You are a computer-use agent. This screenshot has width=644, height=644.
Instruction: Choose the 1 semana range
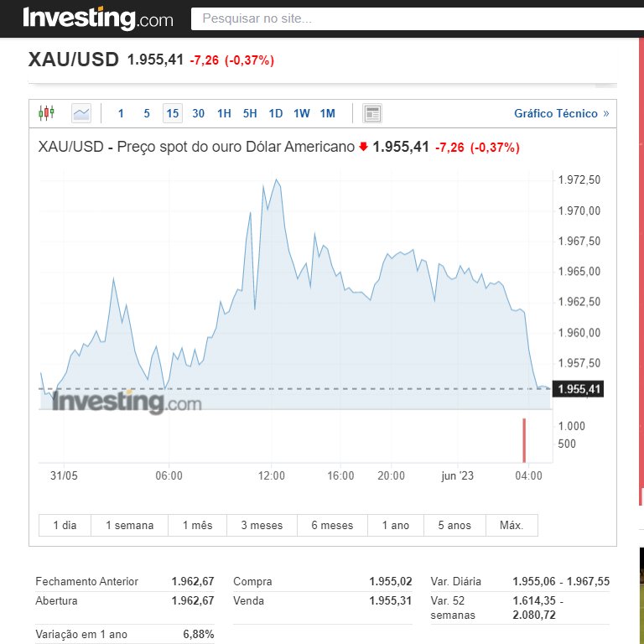pos(130,525)
